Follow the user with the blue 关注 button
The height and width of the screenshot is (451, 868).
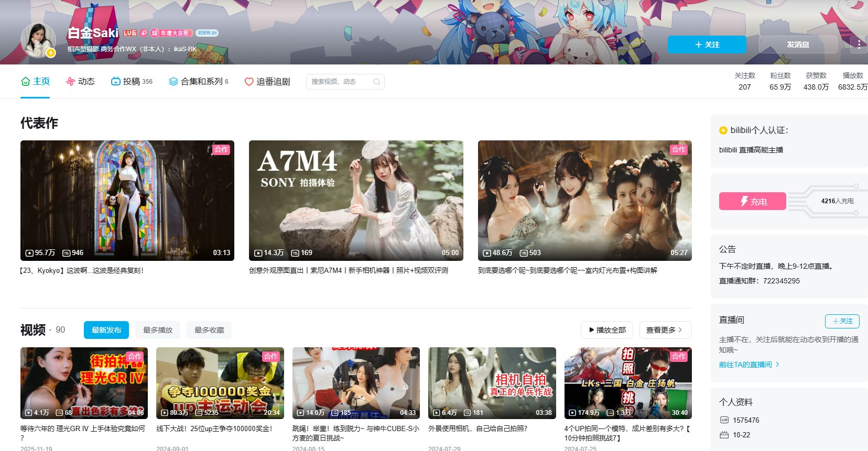(x=707, y=45)
